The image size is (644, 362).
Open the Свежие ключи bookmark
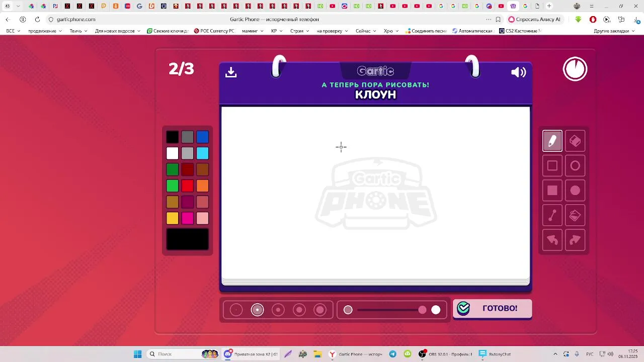point(168,31)
